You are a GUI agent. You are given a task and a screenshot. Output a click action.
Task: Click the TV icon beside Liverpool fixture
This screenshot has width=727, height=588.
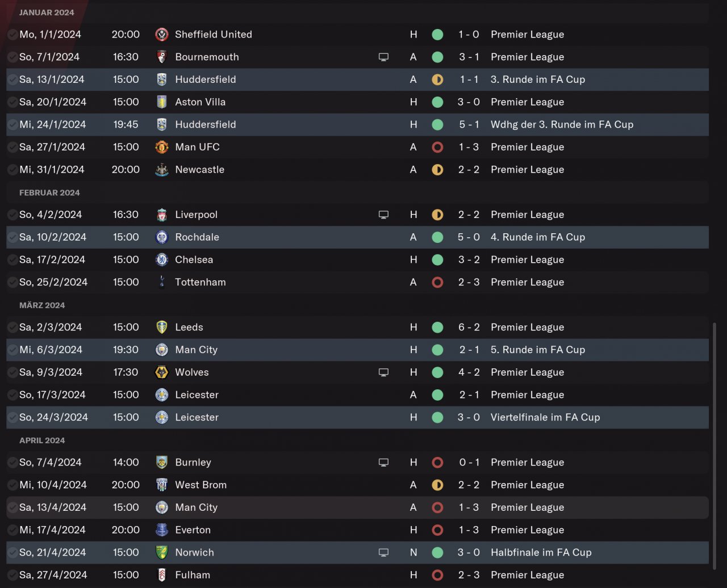(x=383, y=215)
